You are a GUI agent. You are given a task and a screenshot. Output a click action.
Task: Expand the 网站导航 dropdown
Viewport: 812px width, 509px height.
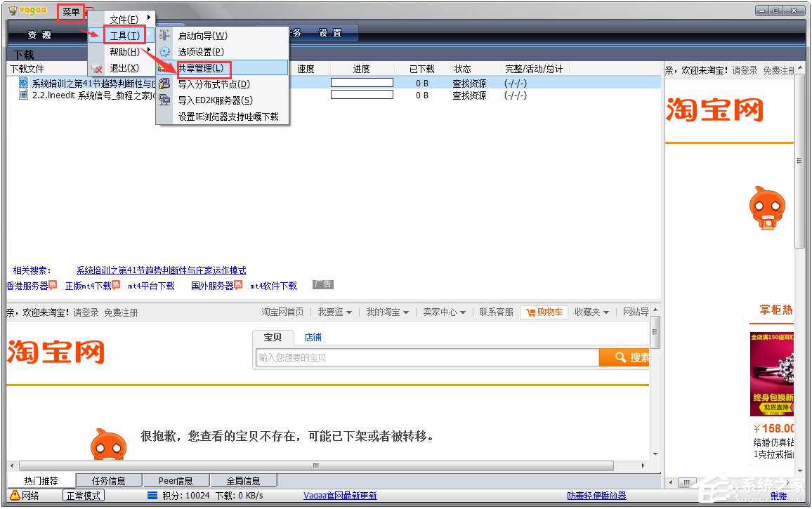coord(636,312)
